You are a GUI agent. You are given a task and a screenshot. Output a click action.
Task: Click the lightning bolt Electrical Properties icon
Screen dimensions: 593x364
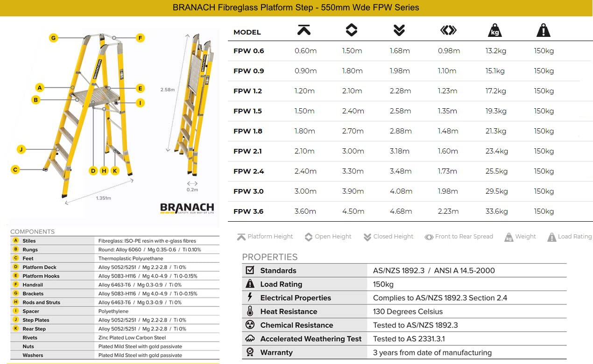(250, 298)
